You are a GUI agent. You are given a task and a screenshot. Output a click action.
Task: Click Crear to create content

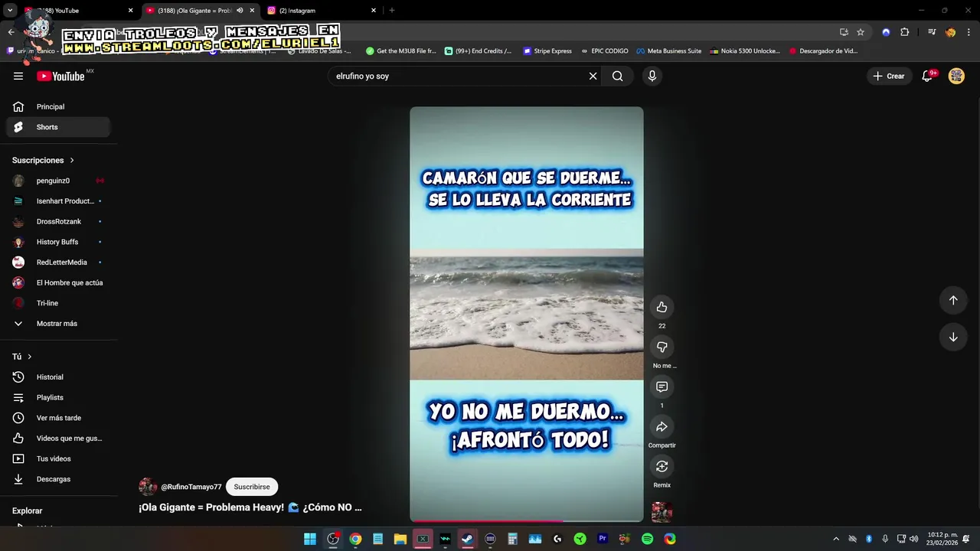(889, 76)
